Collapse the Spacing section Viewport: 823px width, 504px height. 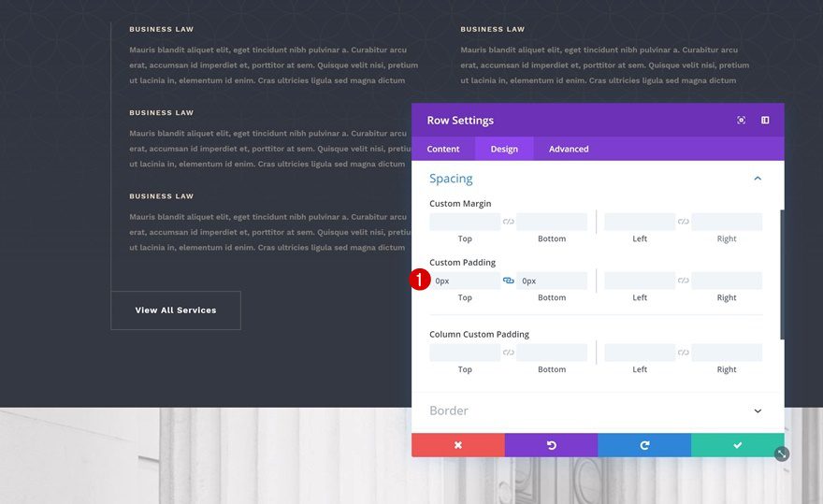point(758,179)
